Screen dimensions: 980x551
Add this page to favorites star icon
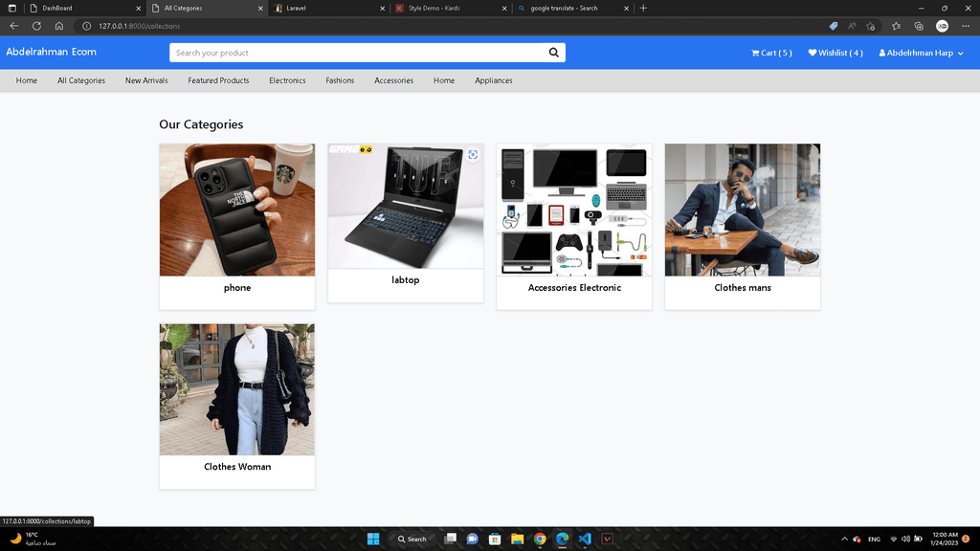(871, 26)
